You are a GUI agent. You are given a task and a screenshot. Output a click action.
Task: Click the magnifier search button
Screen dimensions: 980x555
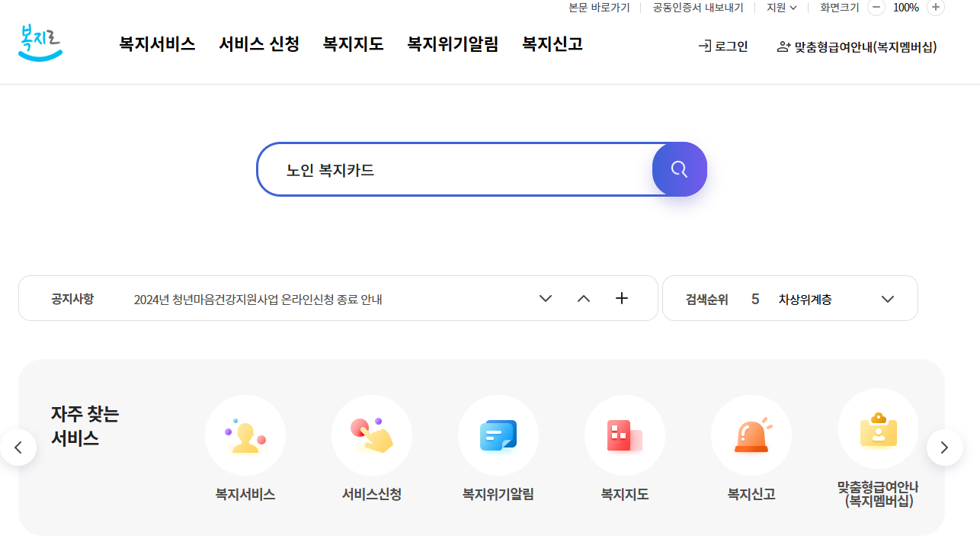tap(680, 169)
